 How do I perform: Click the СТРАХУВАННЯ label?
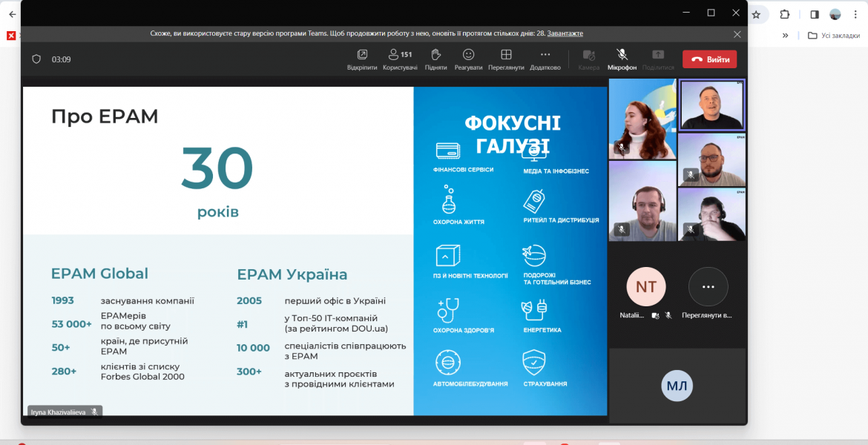point(545,383)
